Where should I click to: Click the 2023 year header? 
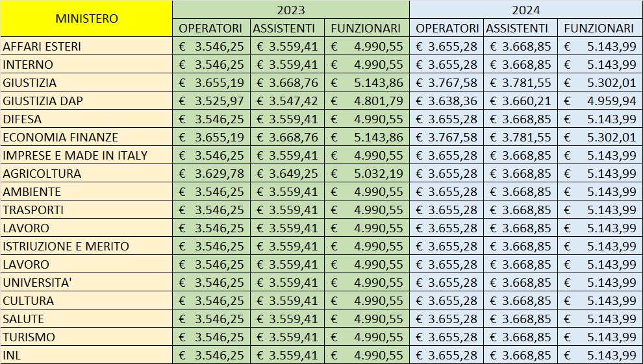coord(291,10)
